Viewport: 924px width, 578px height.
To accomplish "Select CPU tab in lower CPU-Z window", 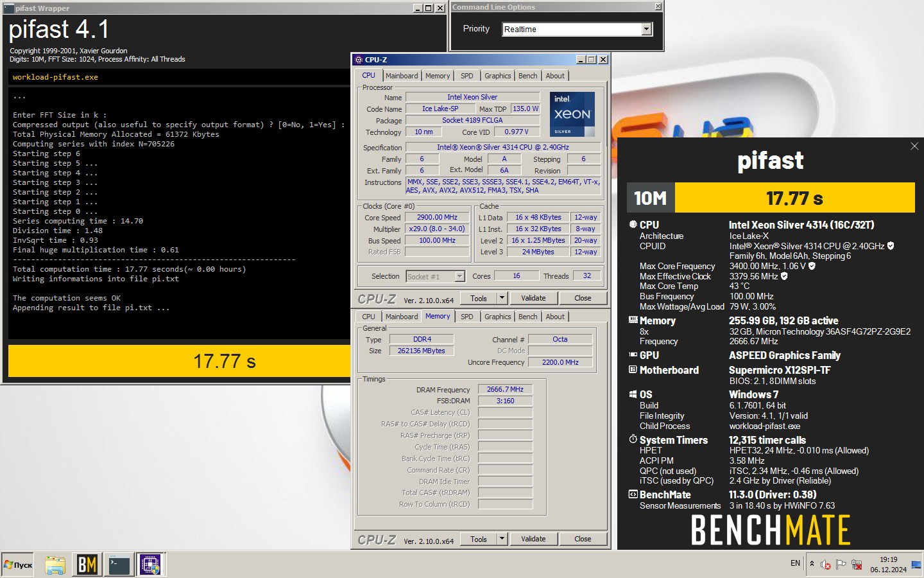I will click(368, 317).
